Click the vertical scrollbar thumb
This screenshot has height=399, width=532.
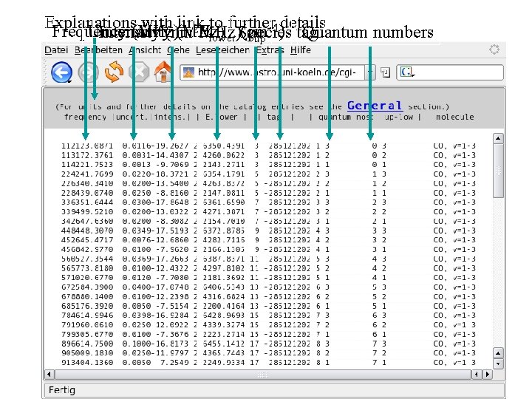498,171
